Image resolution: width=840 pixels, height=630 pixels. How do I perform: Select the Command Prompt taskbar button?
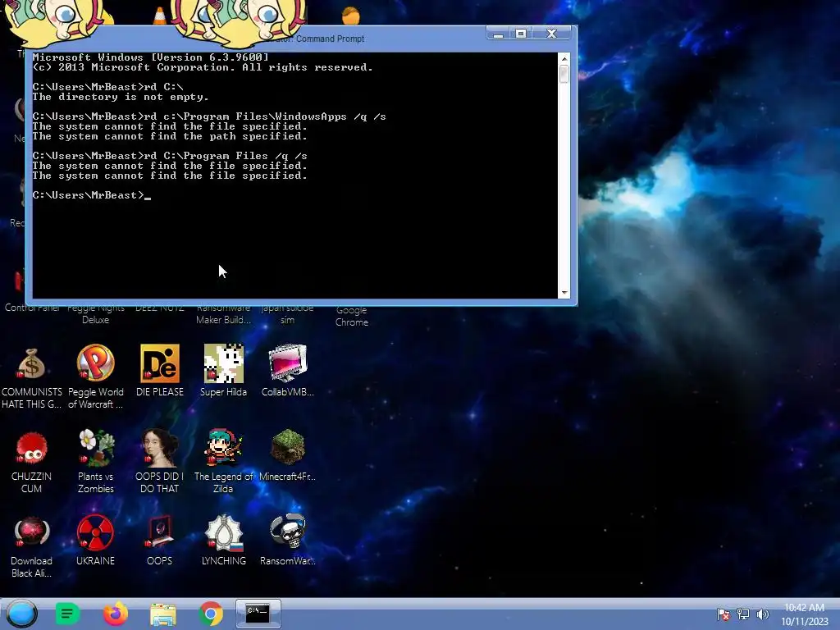(258, 614)
